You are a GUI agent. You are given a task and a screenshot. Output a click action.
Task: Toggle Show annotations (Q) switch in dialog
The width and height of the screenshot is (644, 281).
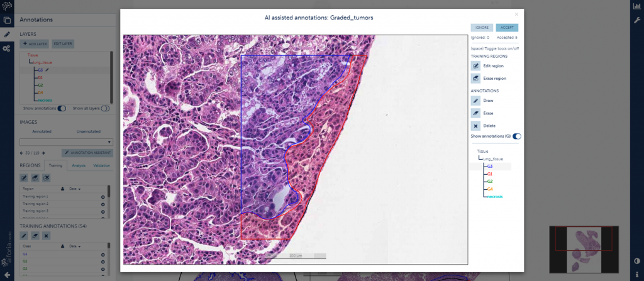[517, 136]
